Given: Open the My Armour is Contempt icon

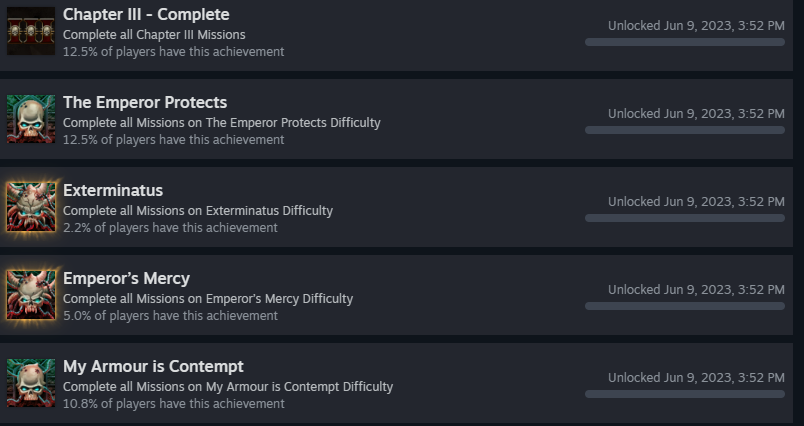Looking at the screenshot, I should pos(31,383).
